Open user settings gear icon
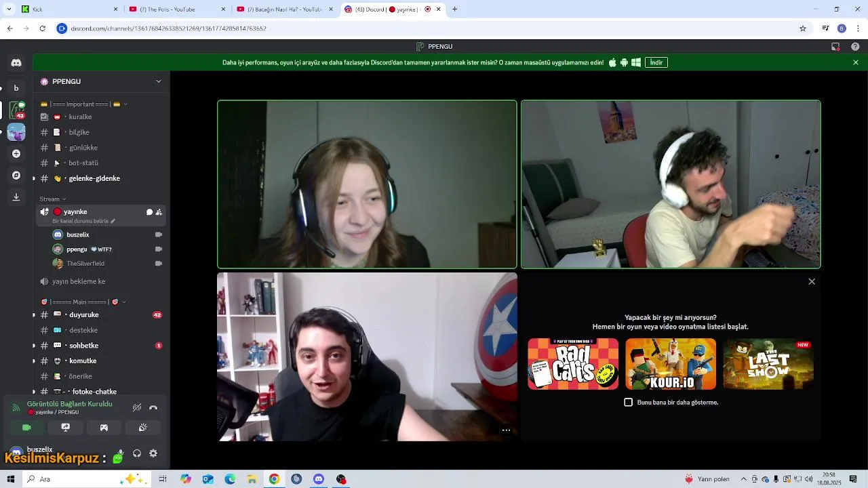This screenshot has width=868, height=488. (153, 453)
